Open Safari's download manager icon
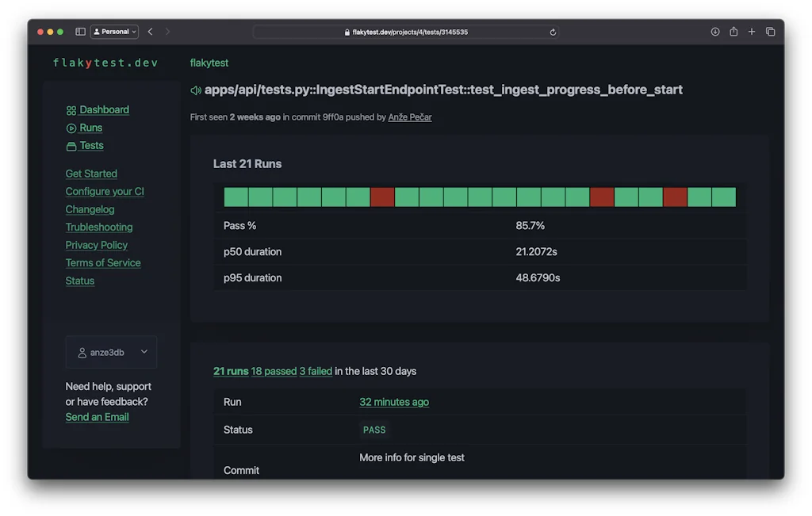 714,32
